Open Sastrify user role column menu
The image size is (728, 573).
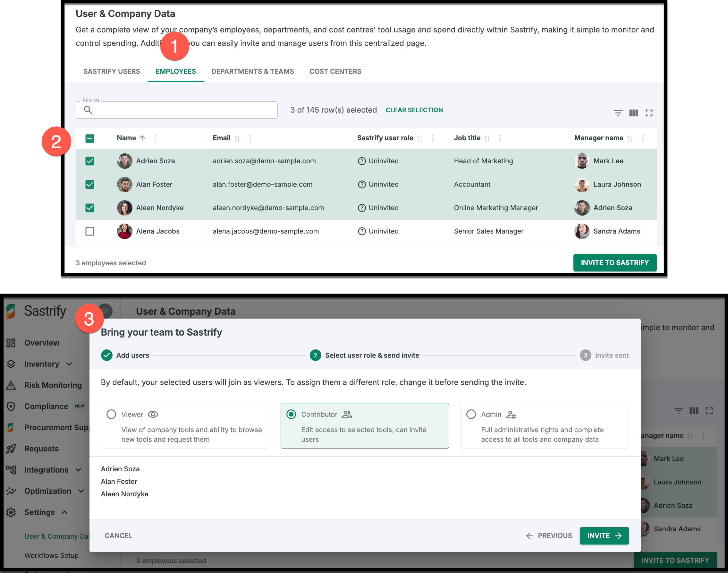point(433,138)
